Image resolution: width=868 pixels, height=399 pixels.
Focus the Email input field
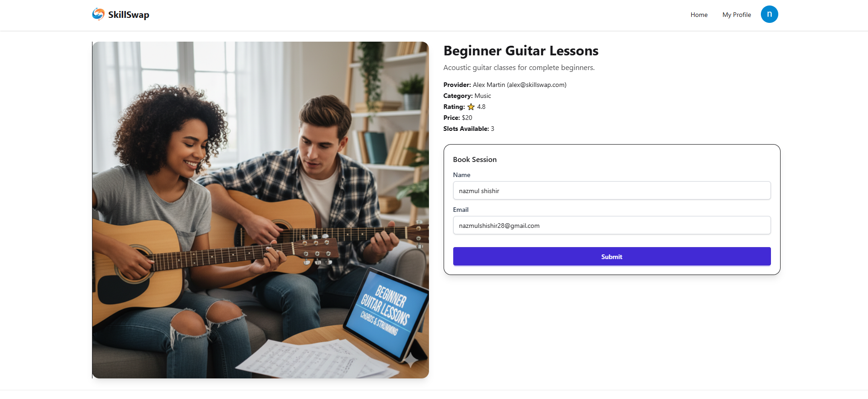[612, 226]
